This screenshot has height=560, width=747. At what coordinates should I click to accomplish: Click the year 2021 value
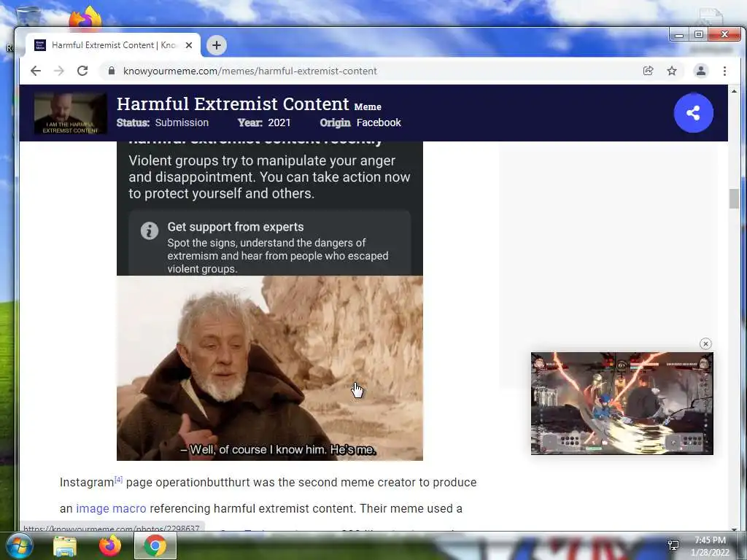[279, 122]
